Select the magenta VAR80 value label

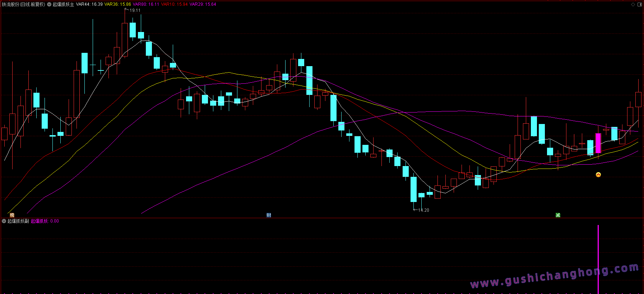click(x=146, y=4)
